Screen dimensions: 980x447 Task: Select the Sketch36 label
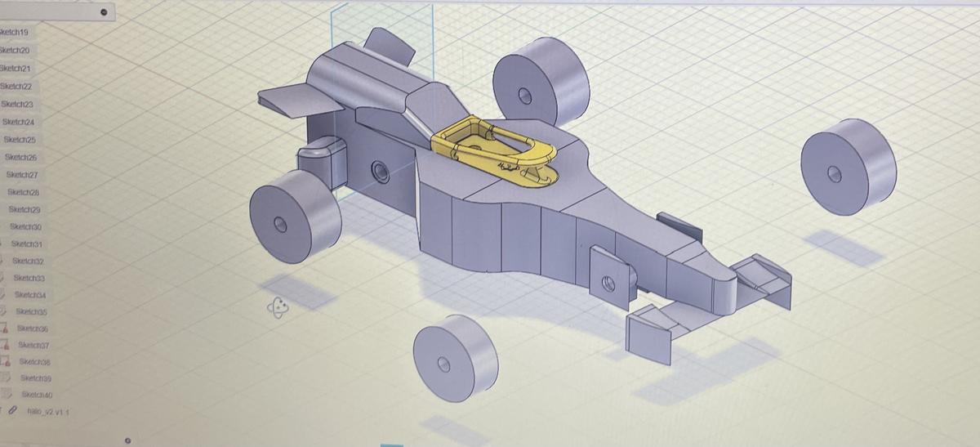[x=33, y=329]
